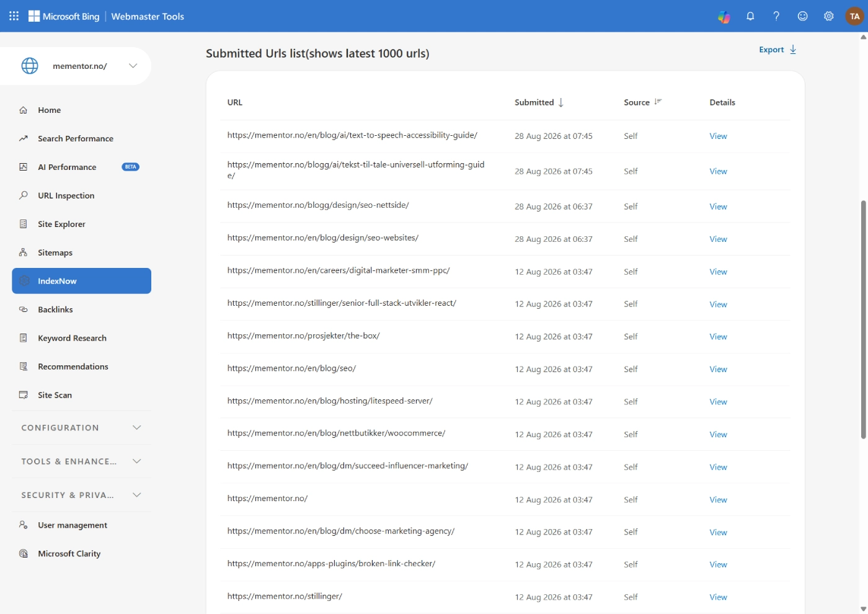Expand the CONFIGURATION section

pyautogui.click(x=81, y=428)
